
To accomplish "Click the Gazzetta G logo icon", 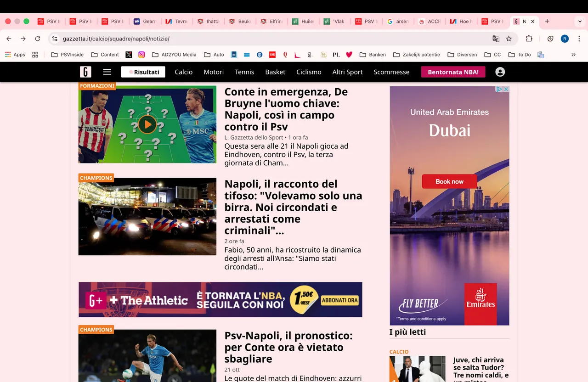I will coord(85,72).
